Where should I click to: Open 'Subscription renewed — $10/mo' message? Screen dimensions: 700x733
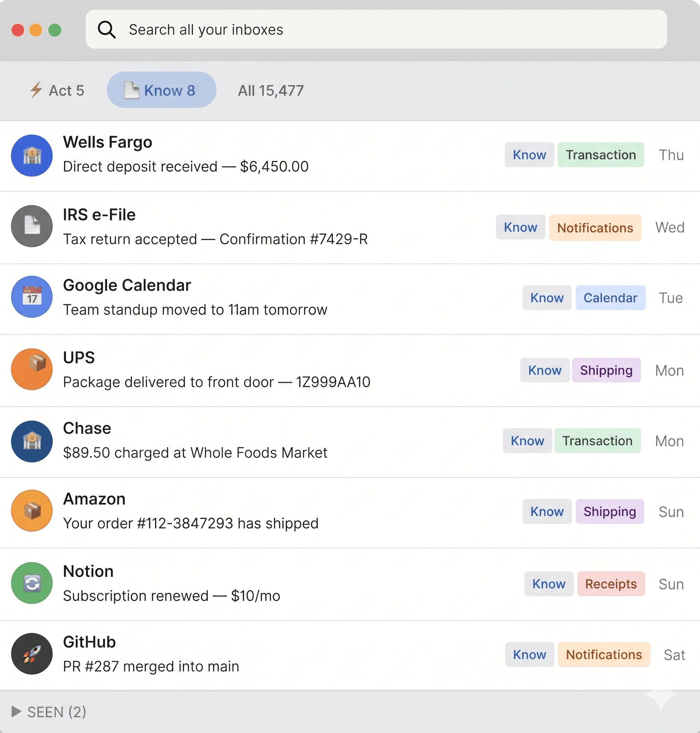click(172, 596)
